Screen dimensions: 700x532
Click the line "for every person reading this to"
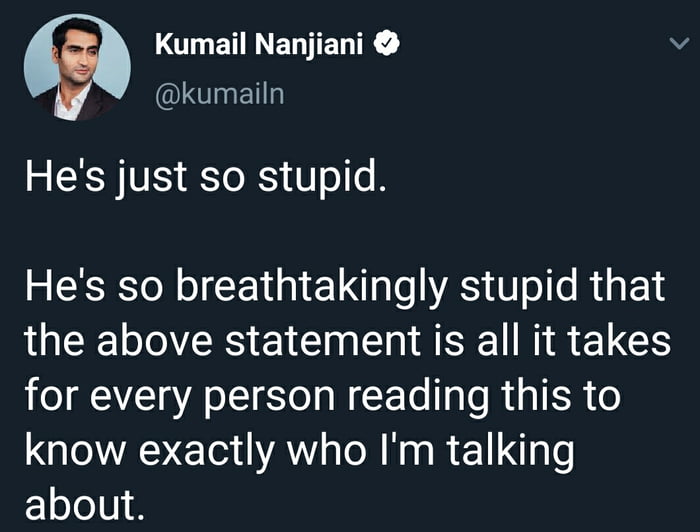click(x=322, y=395)
